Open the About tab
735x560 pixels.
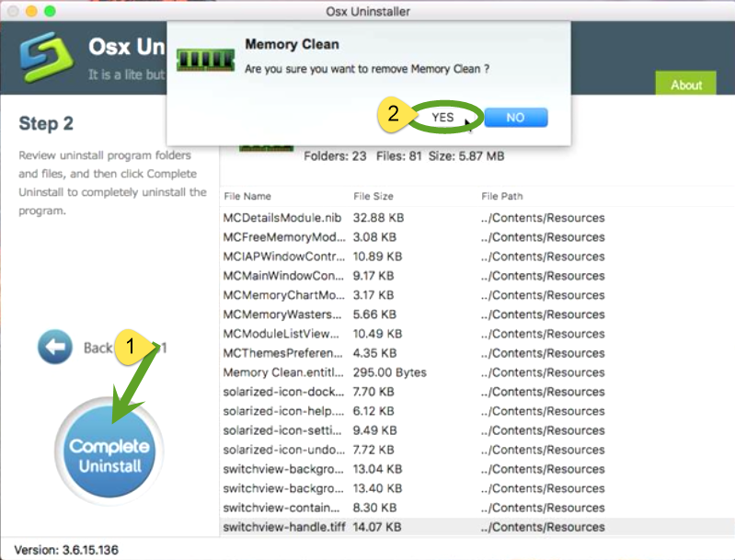click(685, 84)
